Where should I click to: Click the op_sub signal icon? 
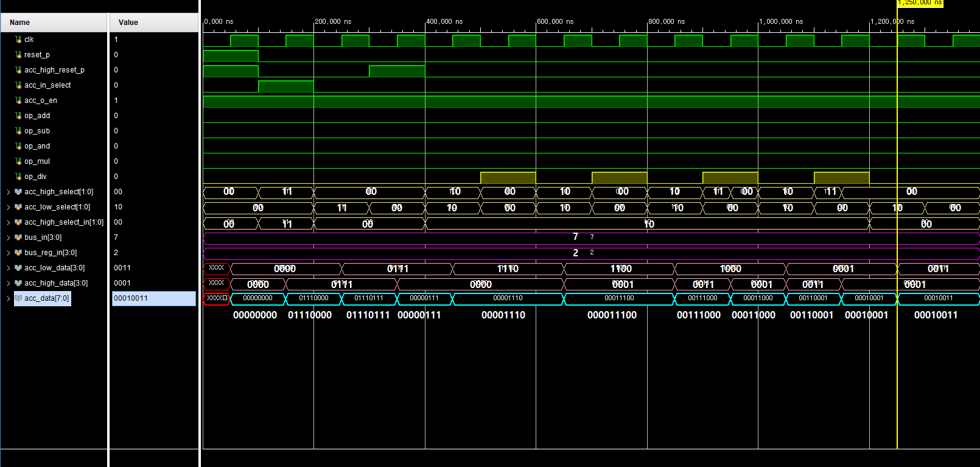[18, 131]
